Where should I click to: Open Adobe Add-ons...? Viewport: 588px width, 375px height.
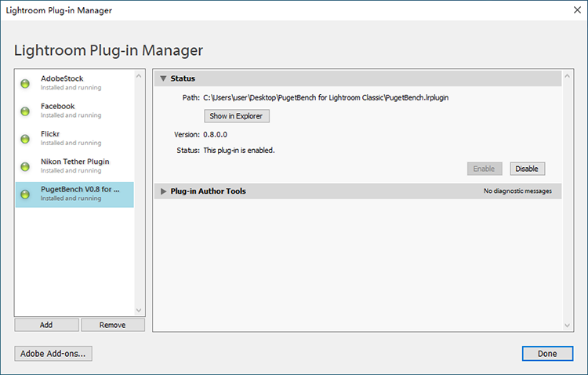tap(53, 354)
